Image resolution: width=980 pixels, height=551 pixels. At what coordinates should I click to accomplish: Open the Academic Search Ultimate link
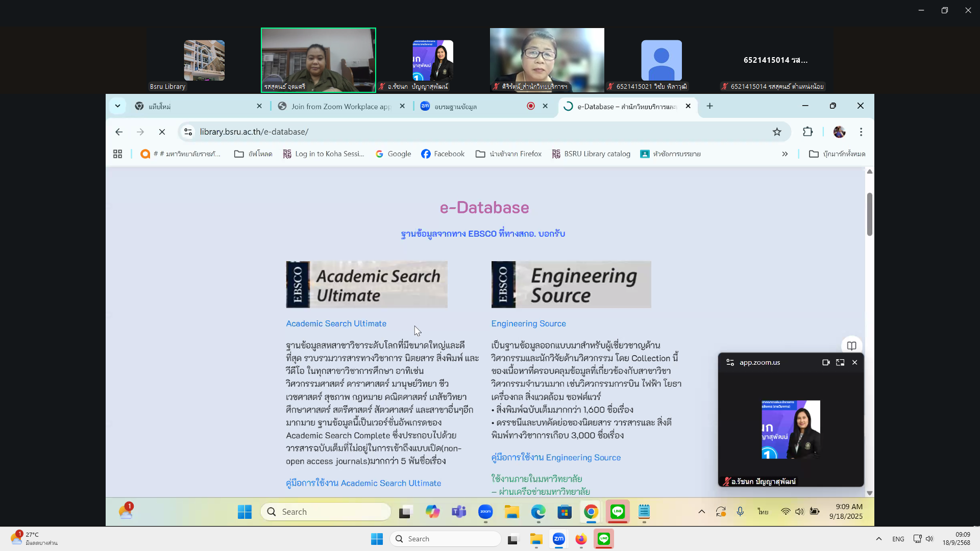[336, 323]
